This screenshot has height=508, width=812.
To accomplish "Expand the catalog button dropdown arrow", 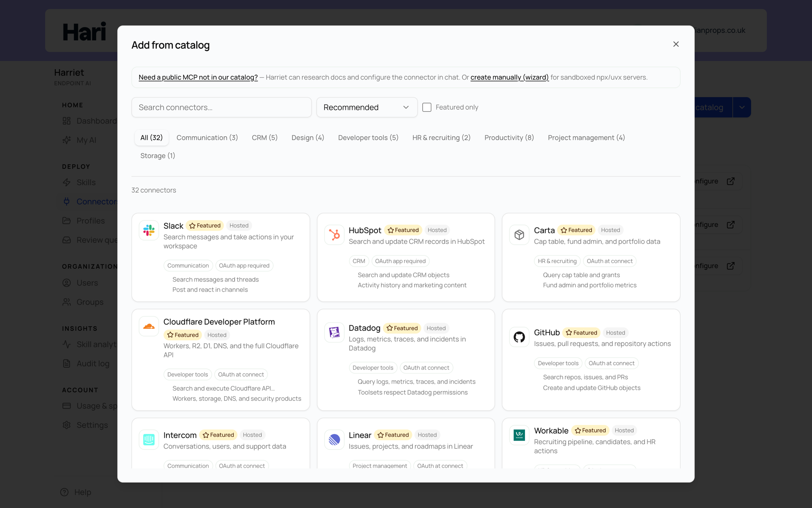I will [x=742, y=107].
